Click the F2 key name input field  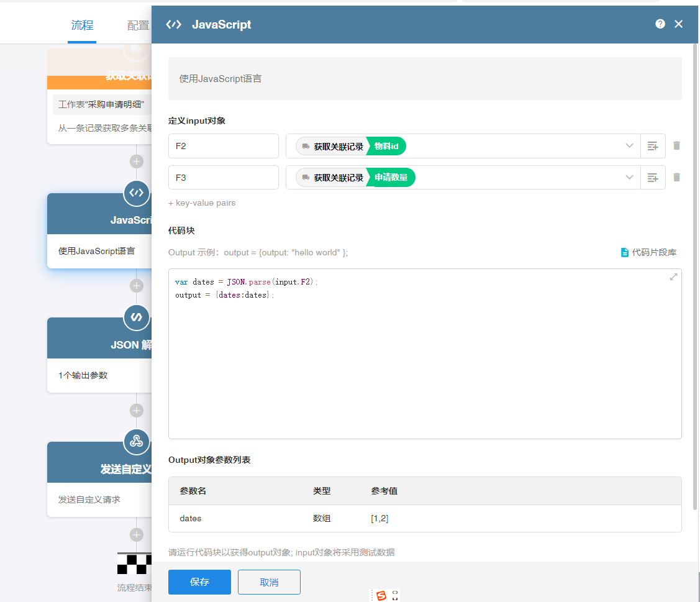coord(223,146)
